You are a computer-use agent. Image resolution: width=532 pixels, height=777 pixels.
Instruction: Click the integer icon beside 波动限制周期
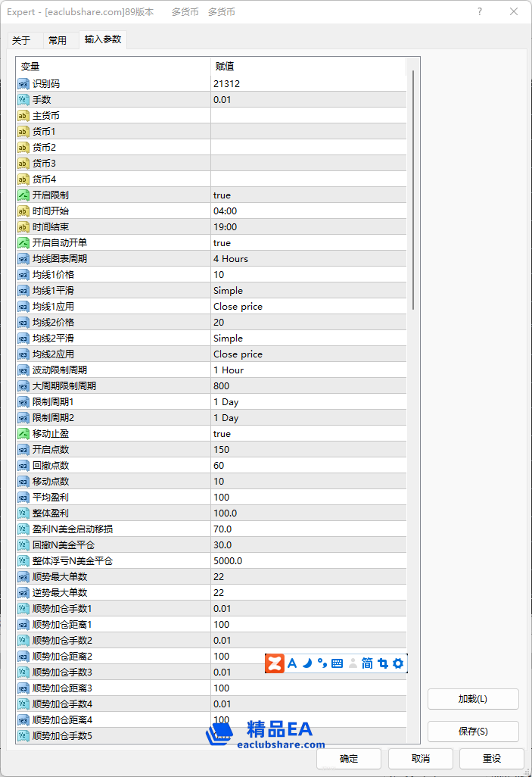pyautogui.click(x=23, y=370)
